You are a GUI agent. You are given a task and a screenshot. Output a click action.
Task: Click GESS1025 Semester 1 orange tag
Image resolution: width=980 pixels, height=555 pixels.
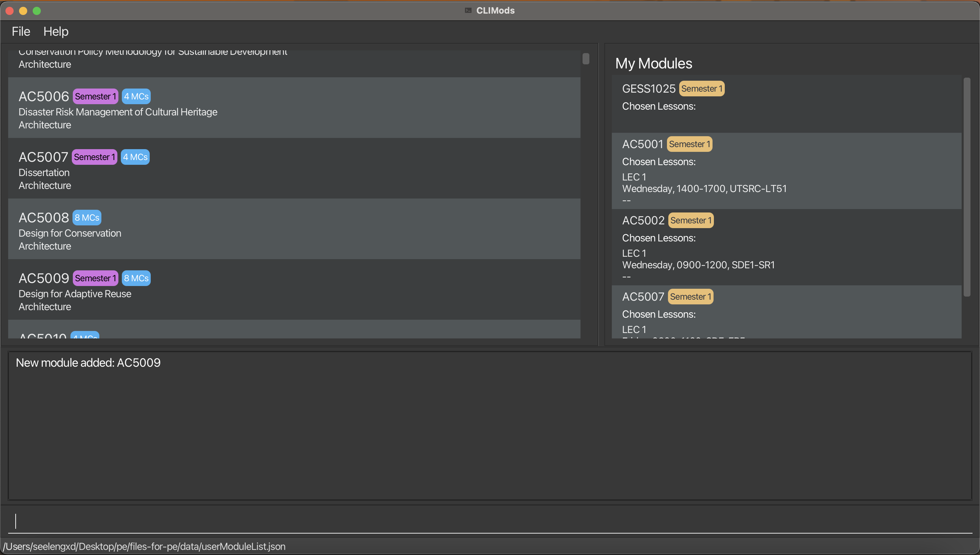point(702,89)
